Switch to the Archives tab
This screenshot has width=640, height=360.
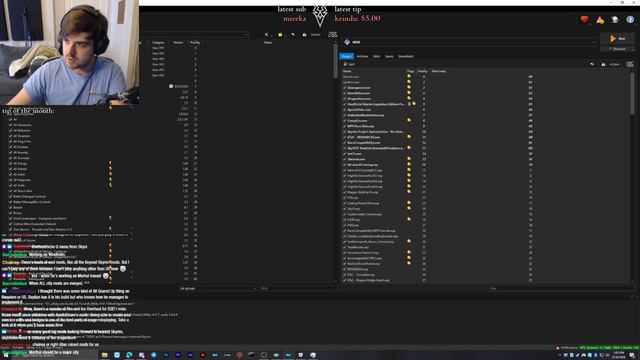[362, 56]
